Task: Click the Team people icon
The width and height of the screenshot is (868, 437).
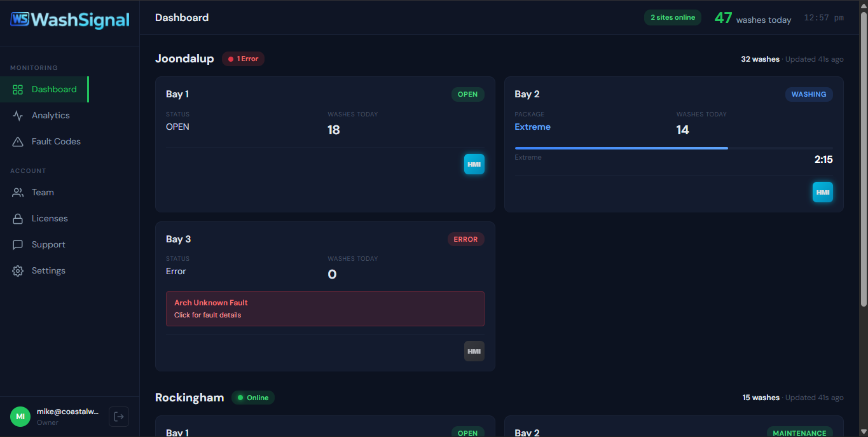Action: pyautogui.click(x=18, y=193)
